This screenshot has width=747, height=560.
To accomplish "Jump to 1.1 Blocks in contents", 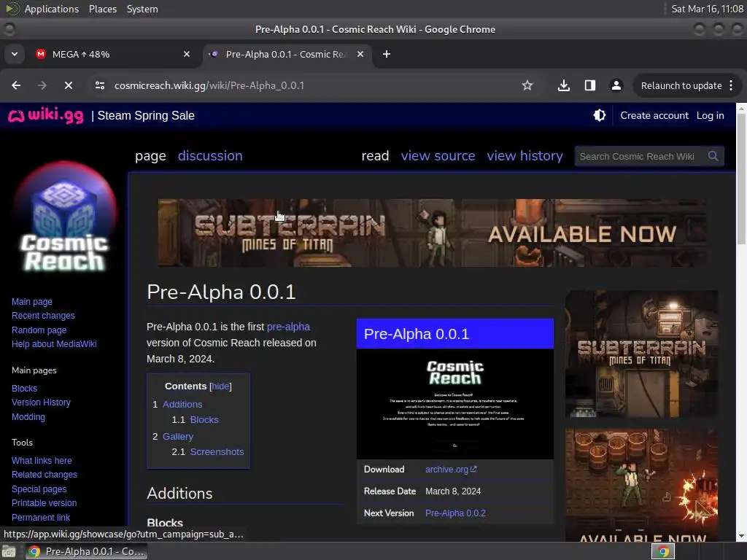I will coord(204,419).
